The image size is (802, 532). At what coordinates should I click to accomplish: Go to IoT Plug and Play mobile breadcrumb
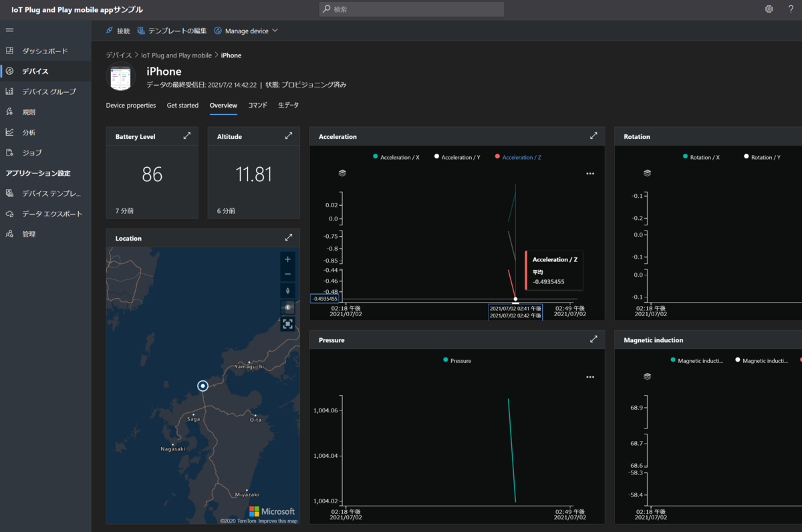[176, 55]
